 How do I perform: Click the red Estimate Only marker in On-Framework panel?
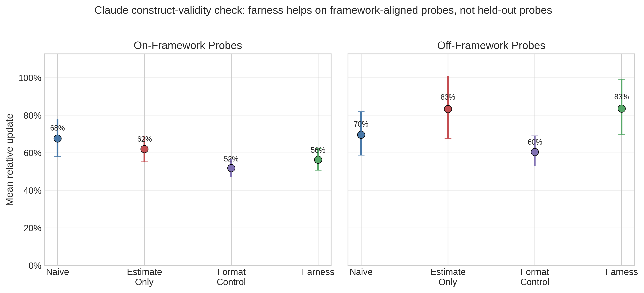tap(144, 149)
